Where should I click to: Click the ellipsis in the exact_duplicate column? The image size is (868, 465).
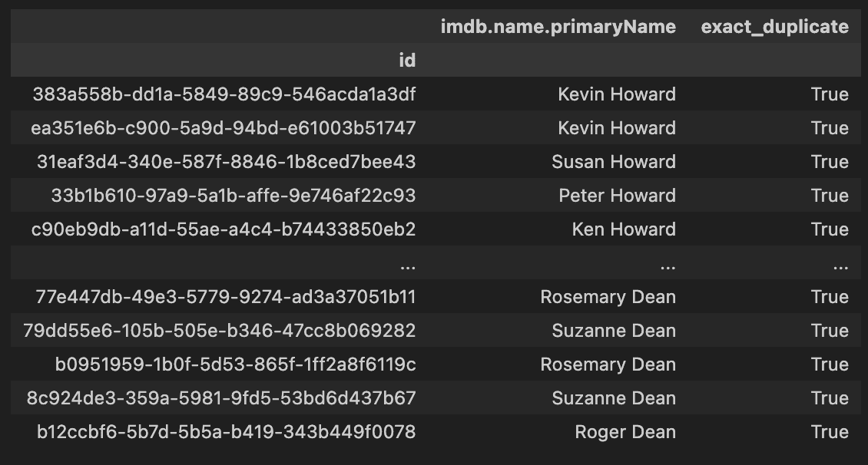click(x=840, y=267)
